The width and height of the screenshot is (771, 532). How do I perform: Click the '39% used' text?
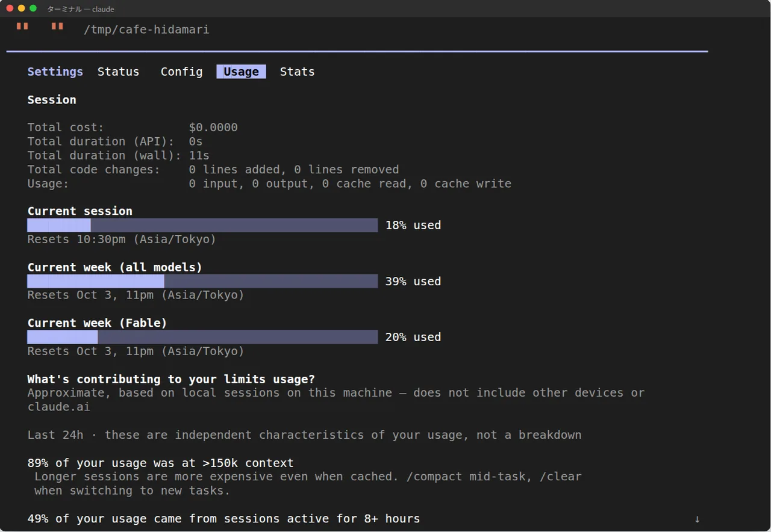point(413,281)
